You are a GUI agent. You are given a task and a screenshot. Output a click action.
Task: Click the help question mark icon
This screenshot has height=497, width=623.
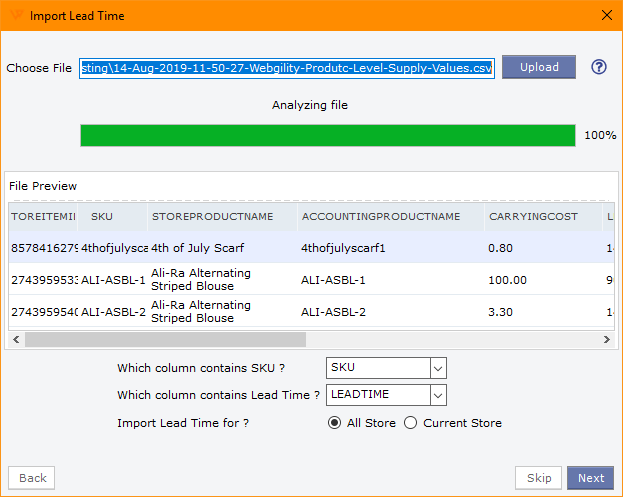click(x=599, y=68)
